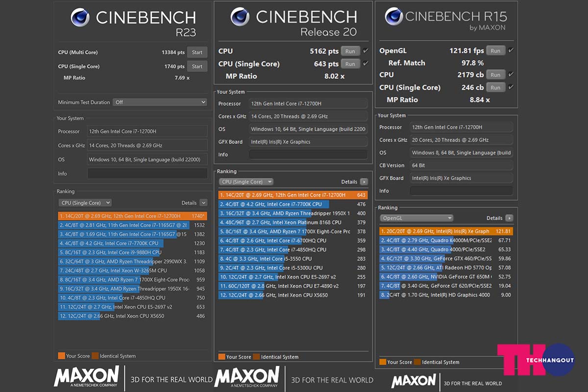The height and width of the screenshot is (392, 588).
Task: Click the Identical System swatch in Release 20
Action: (x=257, y=357)
